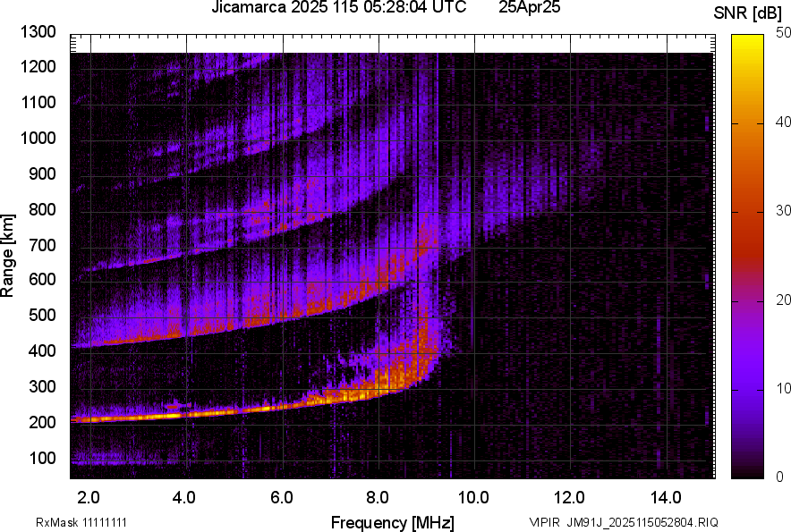Click range axis tick '300'

pyautogui.click(x=42, y=387)
